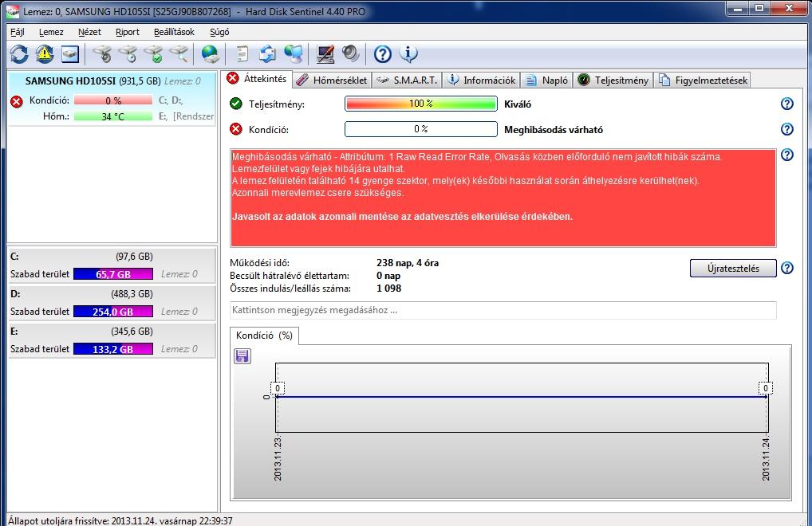Click the 0 nap estimated lifetime value
This screenshot has height=526, width=812.
[388, 276]
